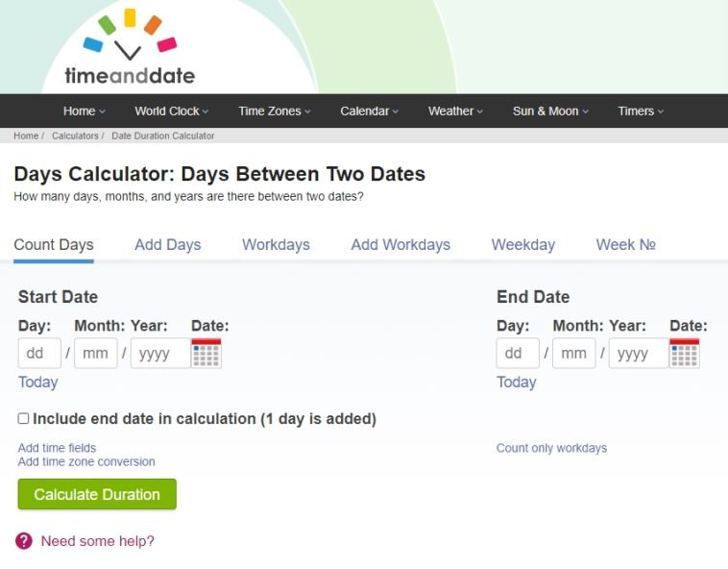
Task: Click the timeanddate logo
Action: [x=130, y=47]
